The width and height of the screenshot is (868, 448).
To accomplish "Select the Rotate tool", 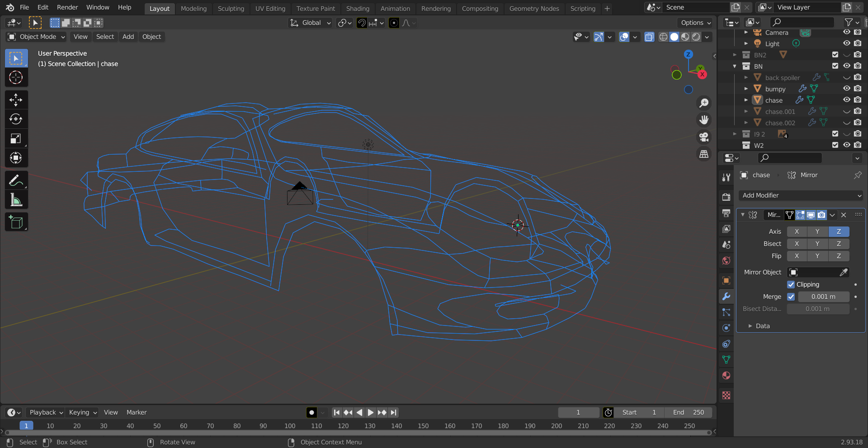I will coord(16,119).
